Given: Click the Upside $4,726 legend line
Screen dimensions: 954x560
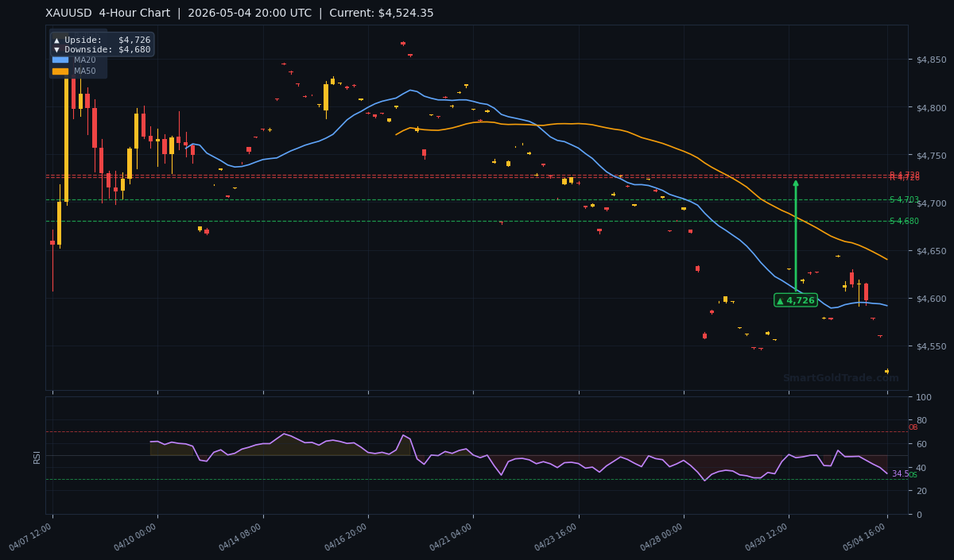Looking at the screenshot, I should coord(102,40).
